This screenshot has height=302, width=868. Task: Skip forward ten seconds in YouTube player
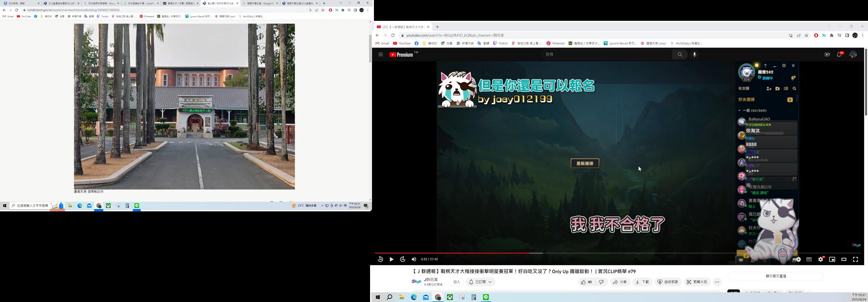pos(403,259)
